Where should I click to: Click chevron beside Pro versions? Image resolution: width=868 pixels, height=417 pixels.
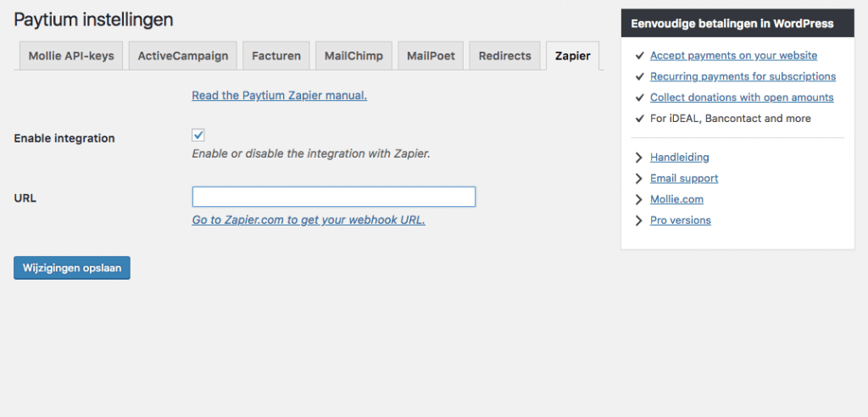point(639,221)
